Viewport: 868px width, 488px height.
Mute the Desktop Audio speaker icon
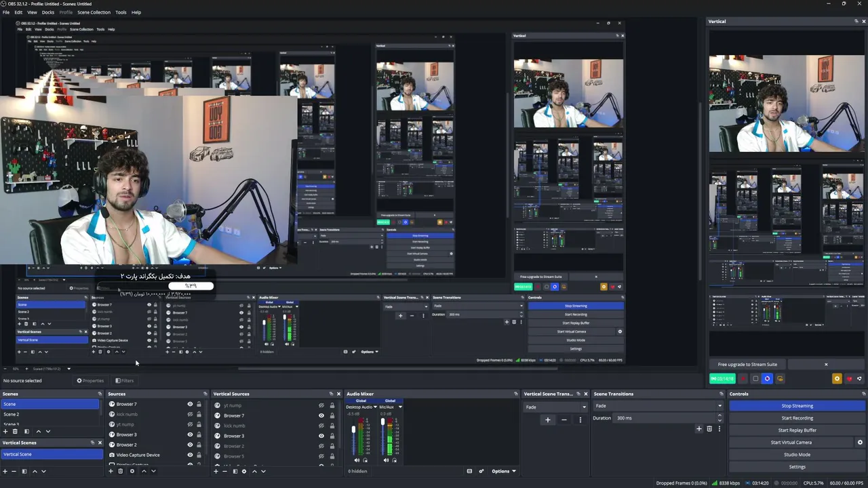(357, 460)
